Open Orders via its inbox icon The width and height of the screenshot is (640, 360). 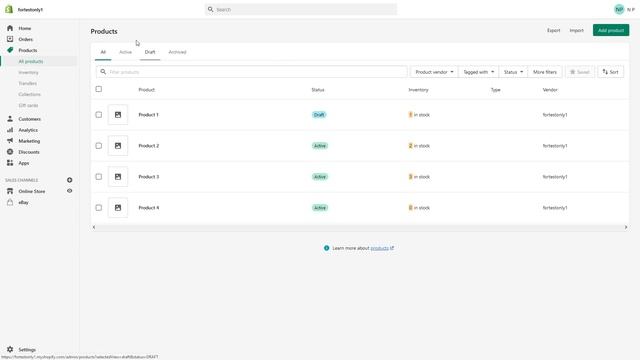10,39
